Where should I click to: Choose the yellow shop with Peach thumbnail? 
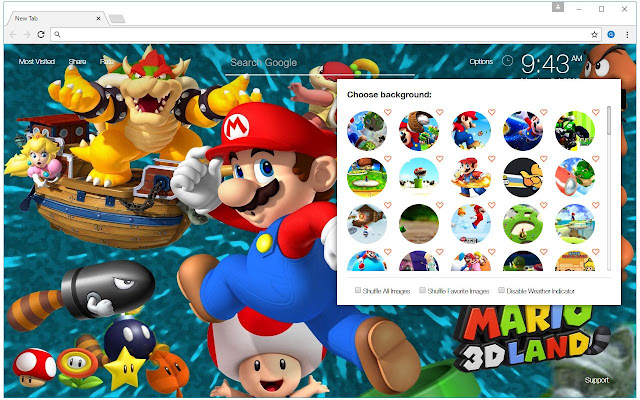point(575,261)
